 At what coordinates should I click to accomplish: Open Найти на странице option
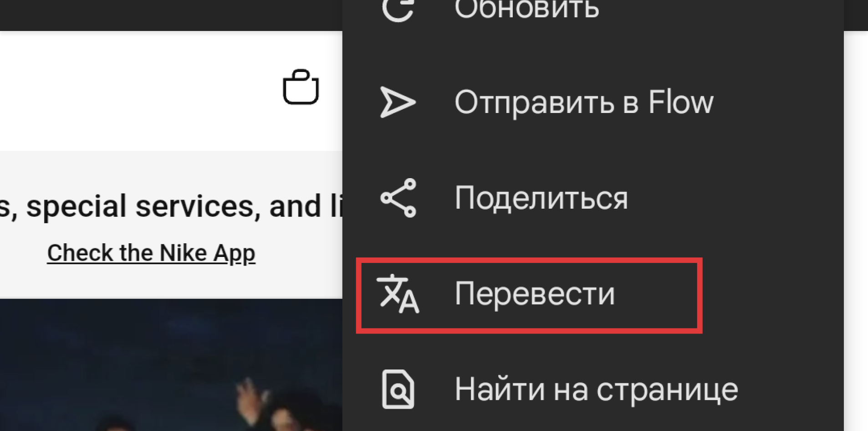596,390
